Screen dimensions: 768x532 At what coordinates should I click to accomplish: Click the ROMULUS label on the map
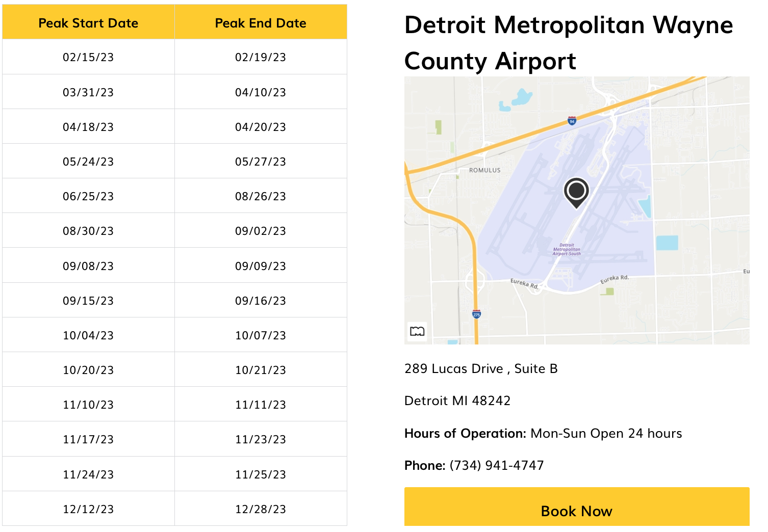484,170
